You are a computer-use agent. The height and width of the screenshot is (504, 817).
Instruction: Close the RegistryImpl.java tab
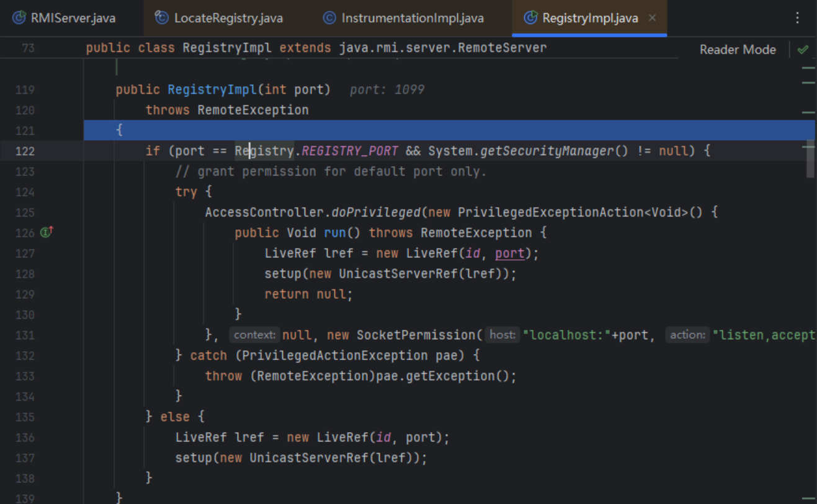(652, 18)
